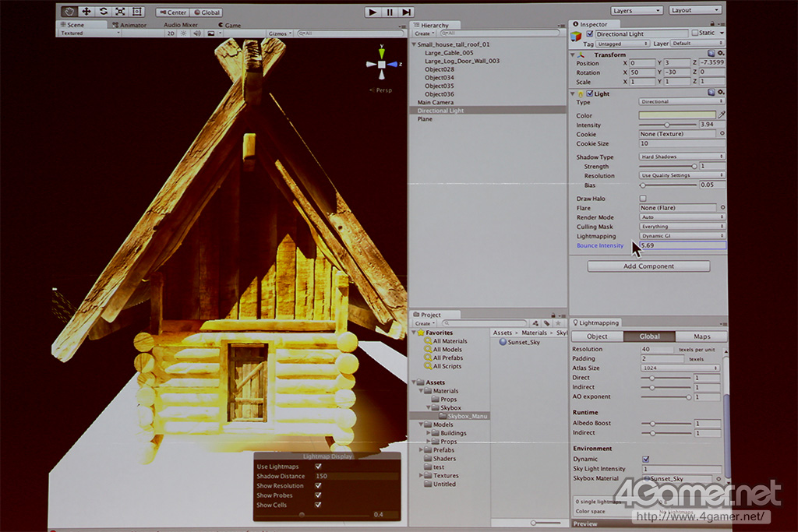Click the Add Component button
This screenshot has height=532, width=798.
click(x=648, y=266)
